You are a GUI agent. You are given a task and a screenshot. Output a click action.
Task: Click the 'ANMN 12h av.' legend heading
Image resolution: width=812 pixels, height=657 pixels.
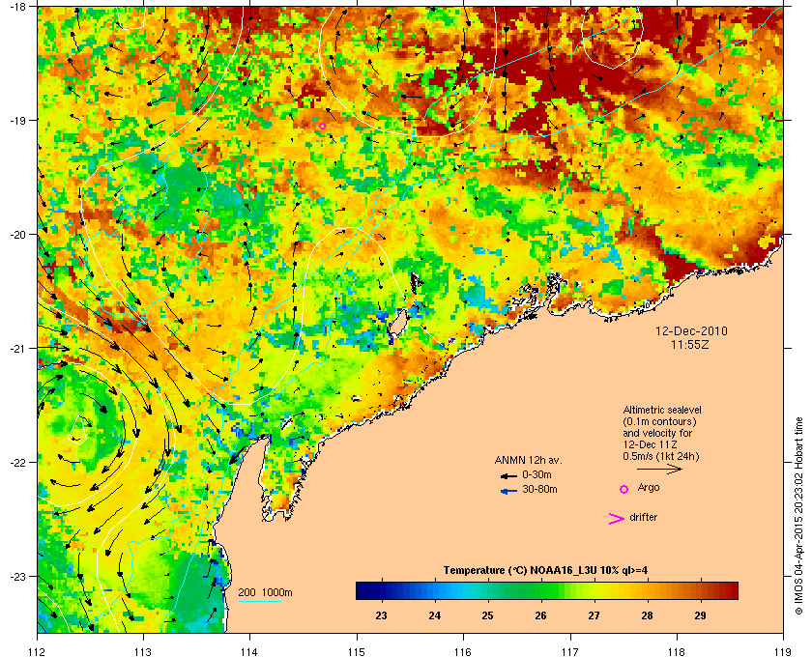pos(528,460)
